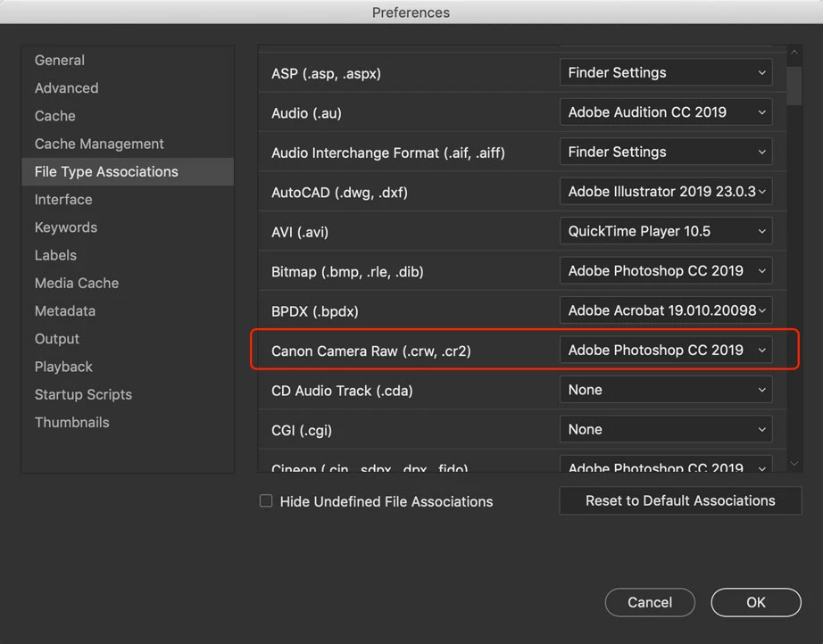Expand the CGI (.cgi) None dropdown
This screenshot has width=823, height=644.
click(x=666, y=429)
